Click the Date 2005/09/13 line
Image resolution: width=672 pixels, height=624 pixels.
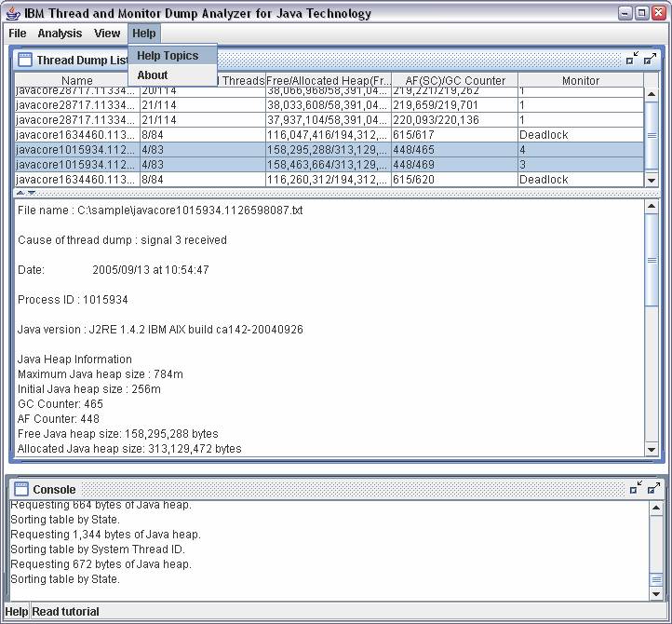114,270
